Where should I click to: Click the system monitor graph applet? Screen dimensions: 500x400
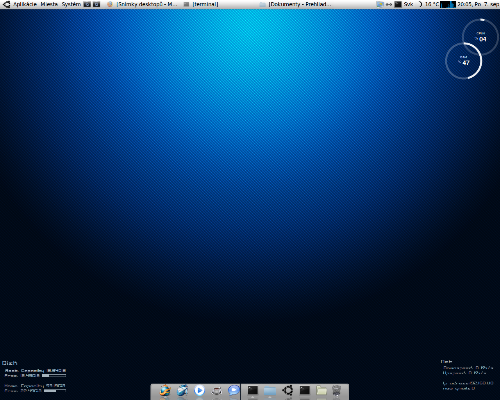448,4
